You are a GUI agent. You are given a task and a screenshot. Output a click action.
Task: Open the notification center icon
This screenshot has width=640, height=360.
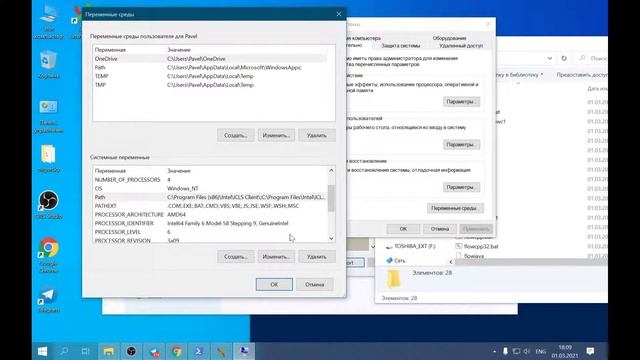(x=590, y=351)
